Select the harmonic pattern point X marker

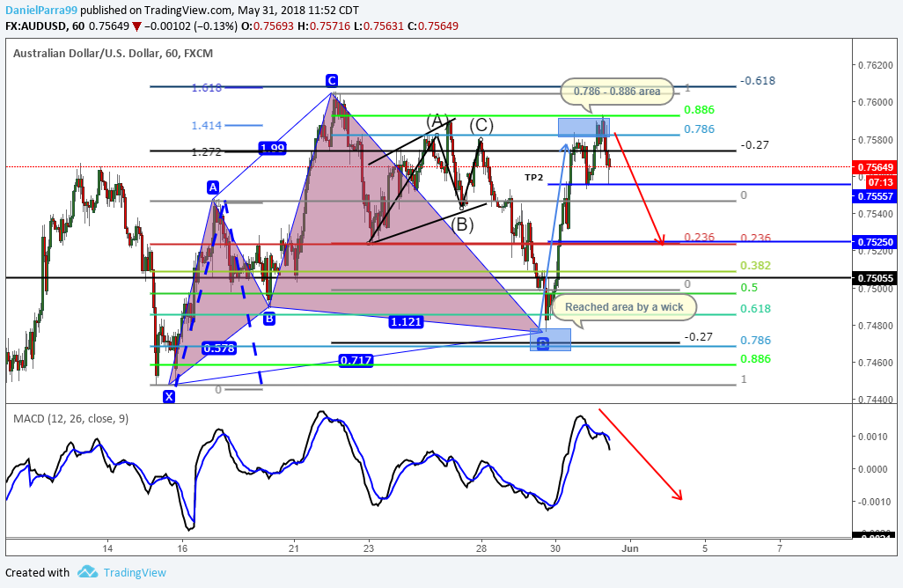169,396
